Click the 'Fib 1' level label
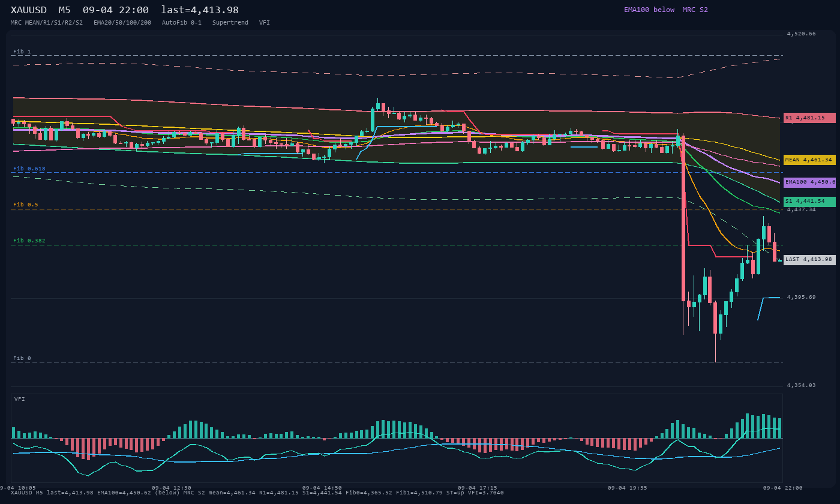 (x=22, y=52)
